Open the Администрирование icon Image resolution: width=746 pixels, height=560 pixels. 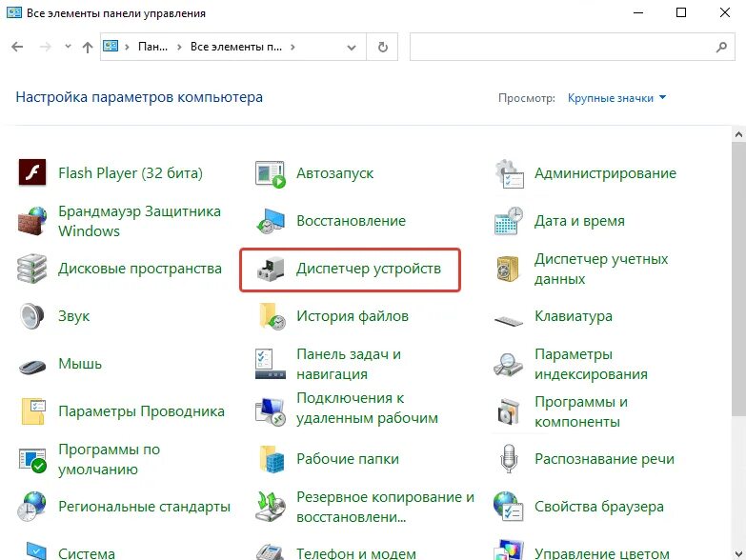[x=509, y=173]
